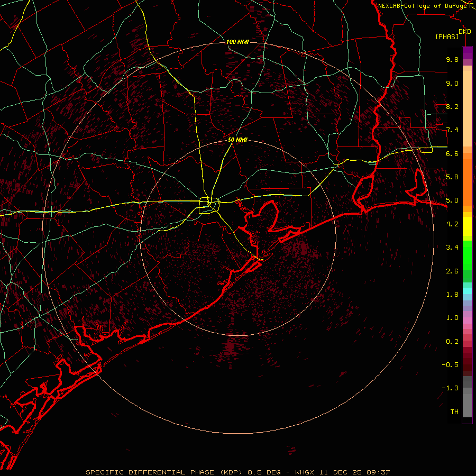Click the 2.6 scale value
Screen dimensions: 476x476
[452, 271]
